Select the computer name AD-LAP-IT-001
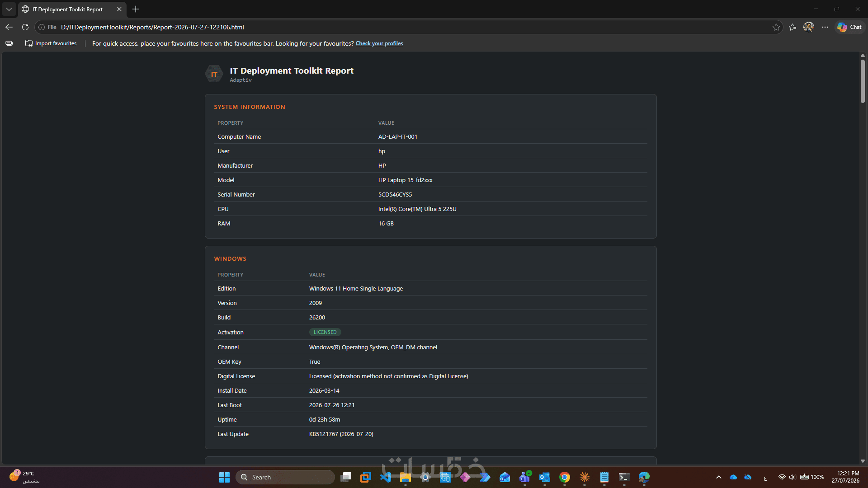This screenshot has width=868, height=488. [398, 136]
